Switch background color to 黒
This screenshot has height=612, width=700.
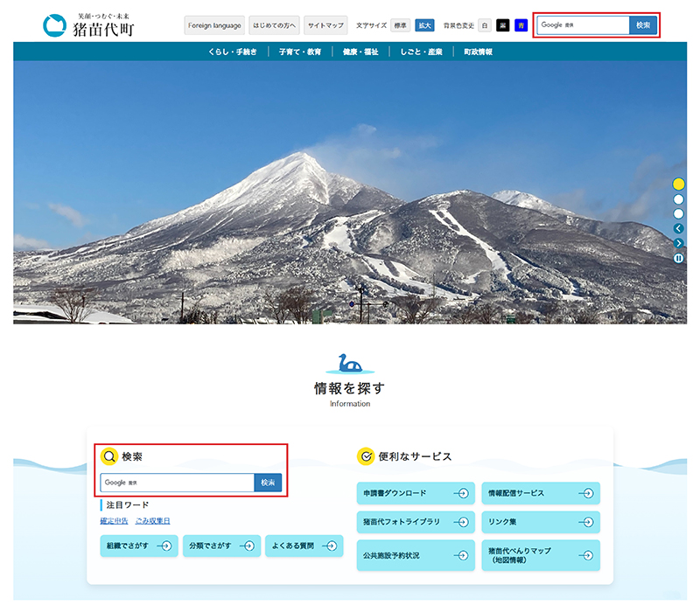point(504,24)
